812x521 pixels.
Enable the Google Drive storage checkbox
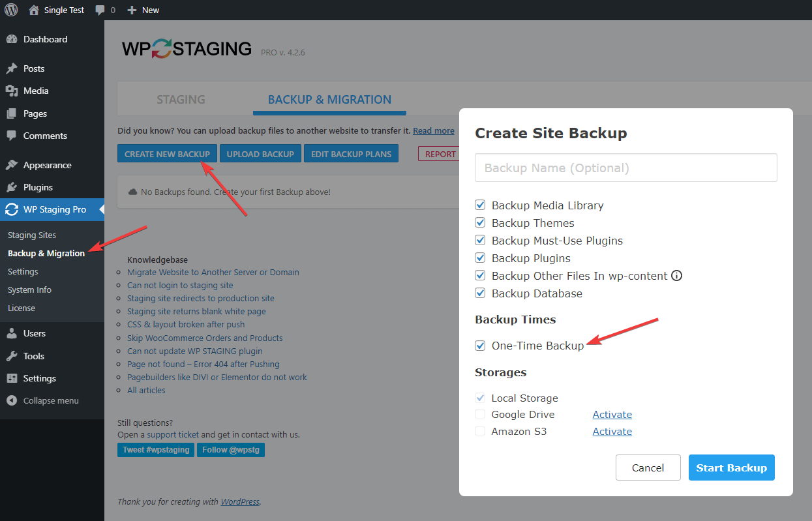click(480, 415)
